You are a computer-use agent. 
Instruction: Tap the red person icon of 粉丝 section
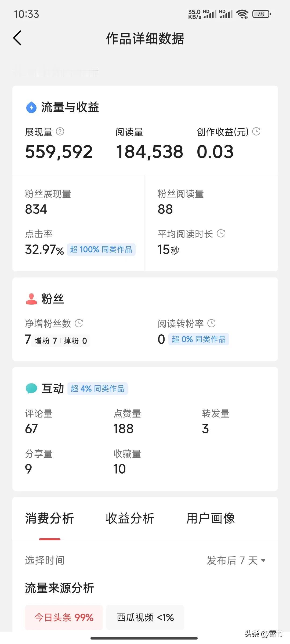pyautogui.click(x=31, y=299)
